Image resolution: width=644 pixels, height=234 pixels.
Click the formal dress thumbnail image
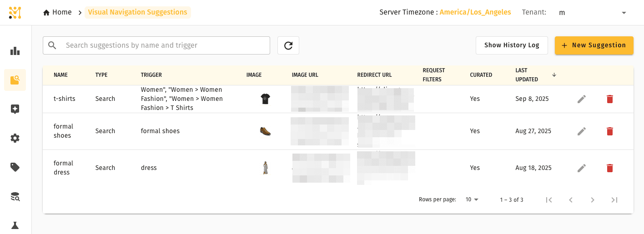pos(266,168)
